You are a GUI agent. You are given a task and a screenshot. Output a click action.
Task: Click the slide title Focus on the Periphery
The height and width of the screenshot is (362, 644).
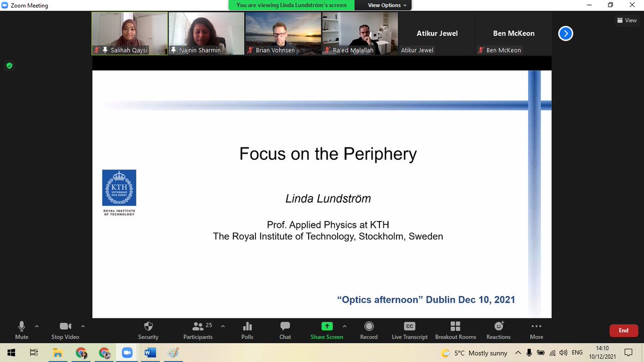(328, 154)
